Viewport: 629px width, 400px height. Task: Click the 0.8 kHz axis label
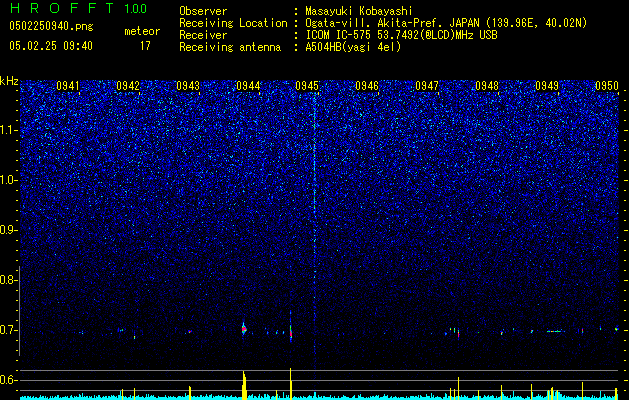coord(7,280)
